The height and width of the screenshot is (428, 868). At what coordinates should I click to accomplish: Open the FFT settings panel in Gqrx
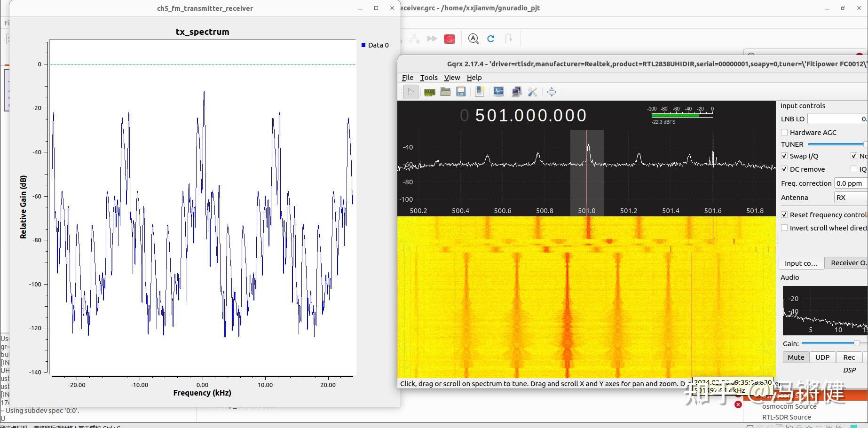(x=498, y=92)
